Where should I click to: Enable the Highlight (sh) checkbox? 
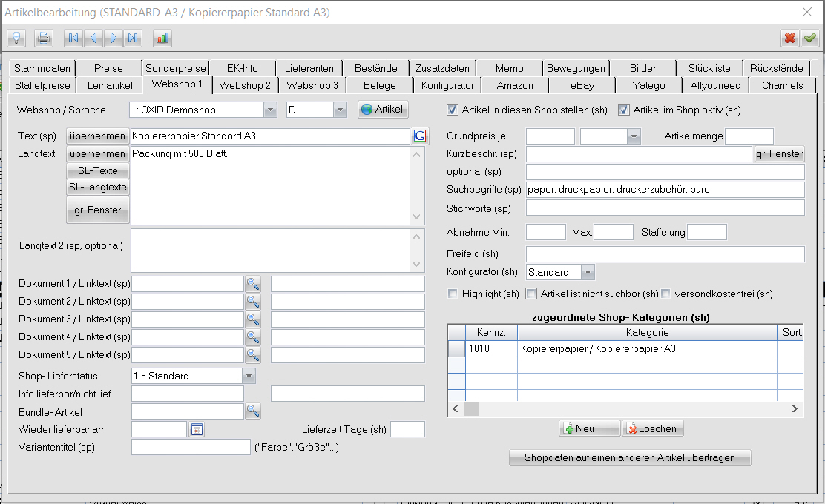point(453,294)
